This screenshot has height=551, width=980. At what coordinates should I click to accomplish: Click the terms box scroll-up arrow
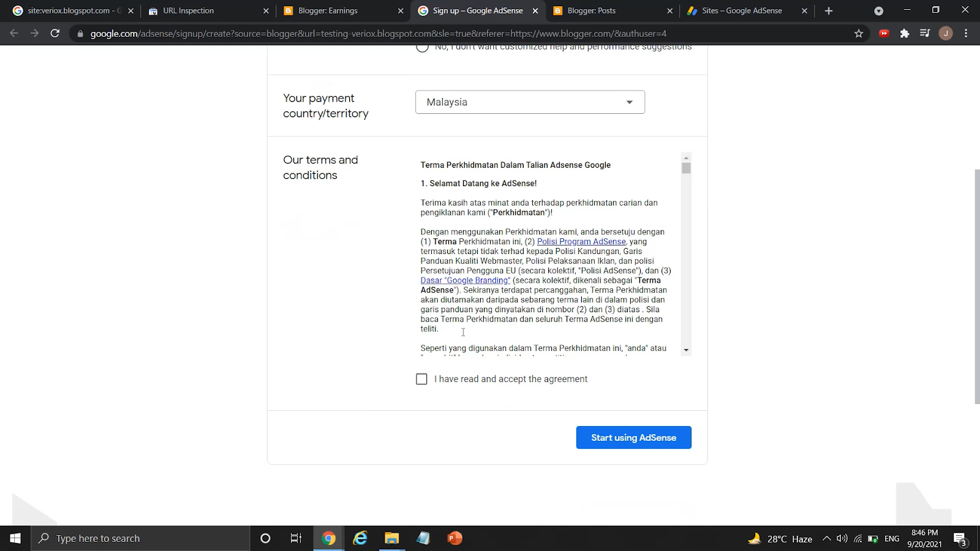[686, 157]
